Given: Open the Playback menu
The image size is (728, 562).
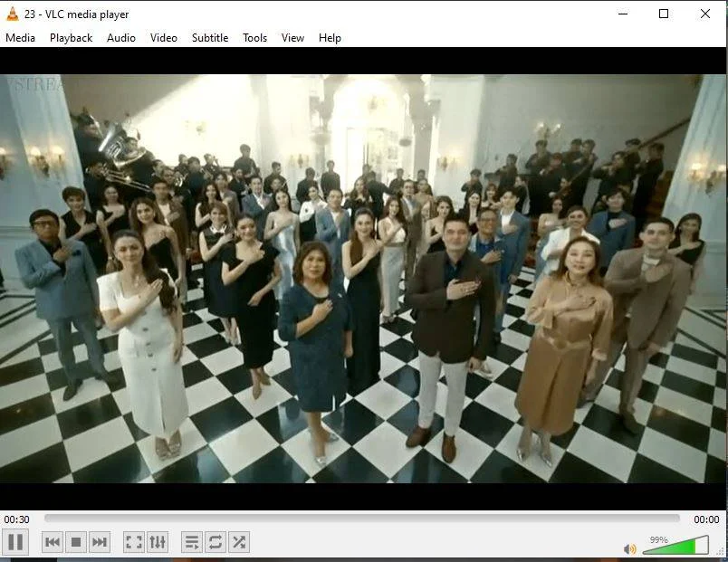Looking at the screenshot, I should coord(71,38).
